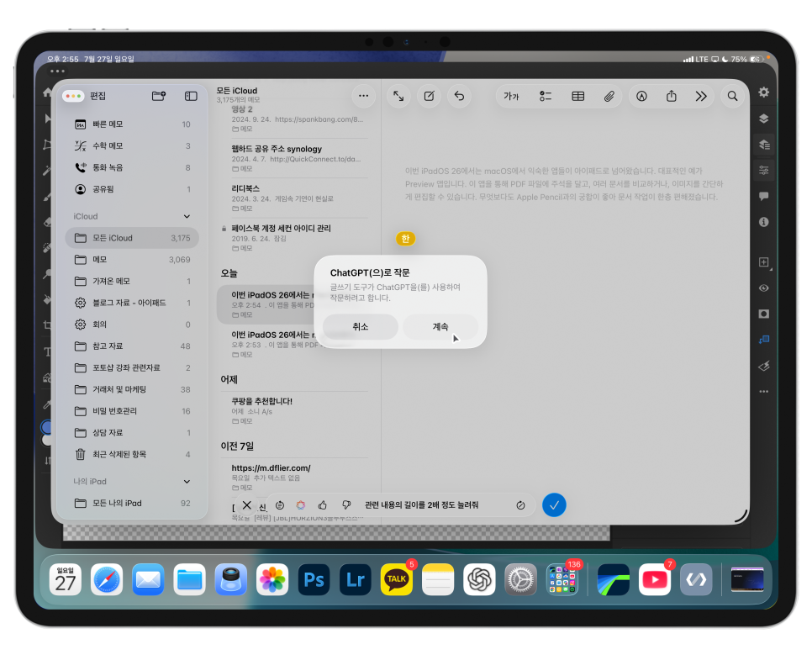Open the 포토샵 강좌 관련자료 folder
The width and height of the screenshot is (812, 660).
pos(132,367)
